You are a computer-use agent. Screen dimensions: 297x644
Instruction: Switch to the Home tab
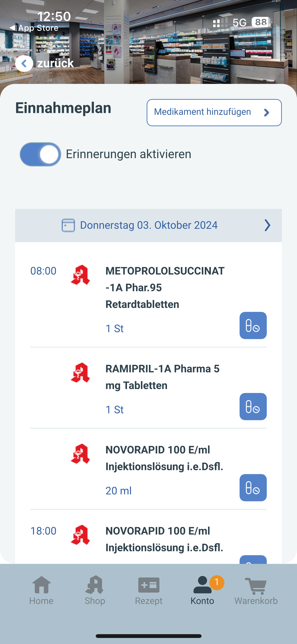pyautogui.click(x=41, y=590)
